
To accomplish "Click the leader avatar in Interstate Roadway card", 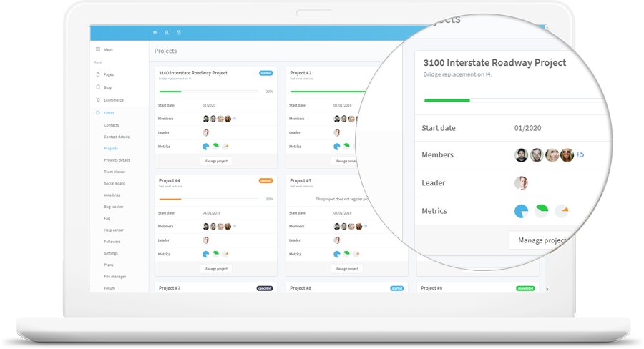I will click(x=206, y=132).
